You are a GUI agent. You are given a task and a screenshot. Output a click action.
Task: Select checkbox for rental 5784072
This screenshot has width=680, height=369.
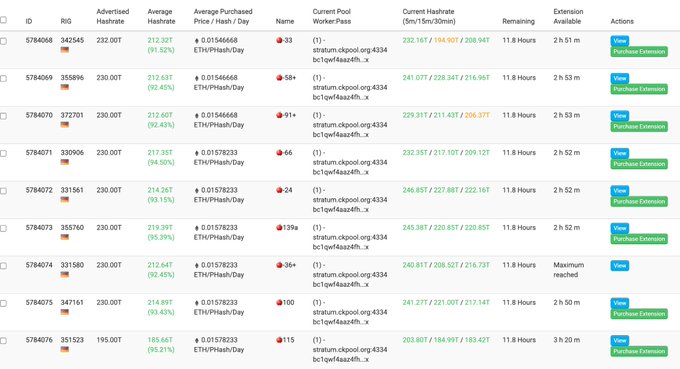click(3, 191)
